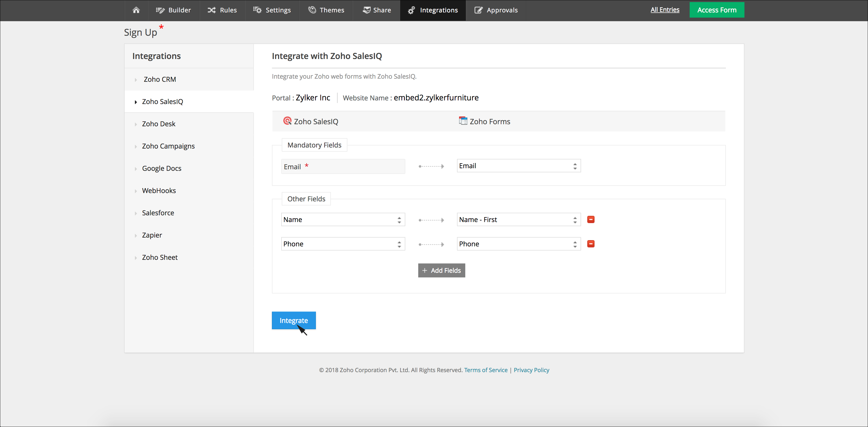The width and height of the screenshot is (868, 427).
Task: Expand Zoho Desk integration
Action: [x=189, y=124]
